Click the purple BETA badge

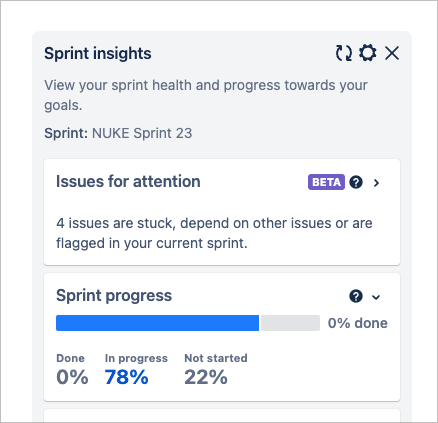point(326,182)
